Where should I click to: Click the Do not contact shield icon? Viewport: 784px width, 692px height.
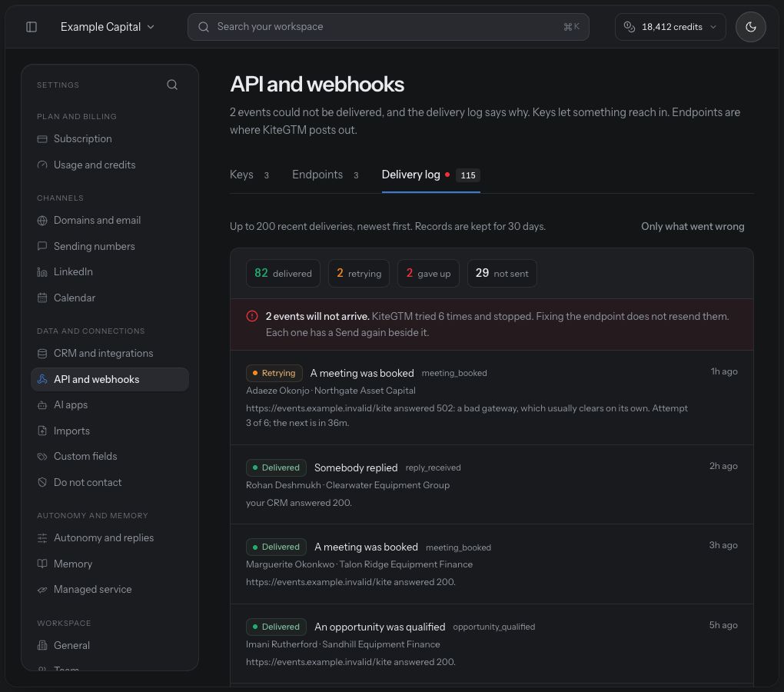click(42, 483)
